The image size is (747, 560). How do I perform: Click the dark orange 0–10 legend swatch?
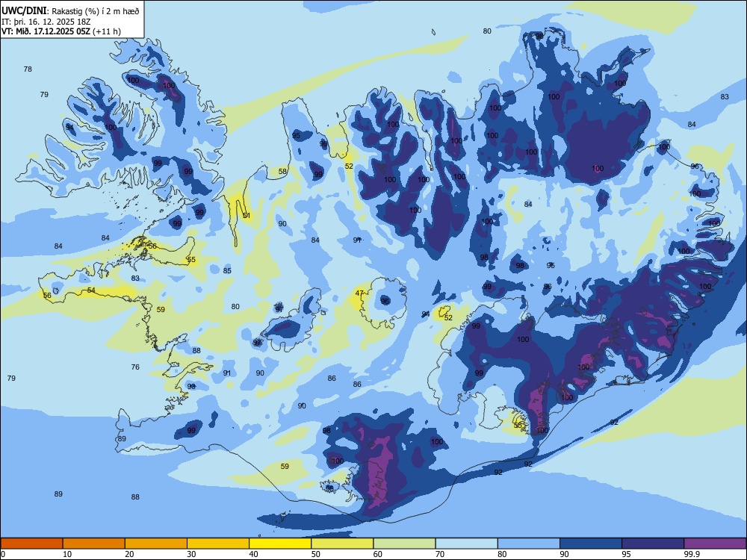coord(31,544)
